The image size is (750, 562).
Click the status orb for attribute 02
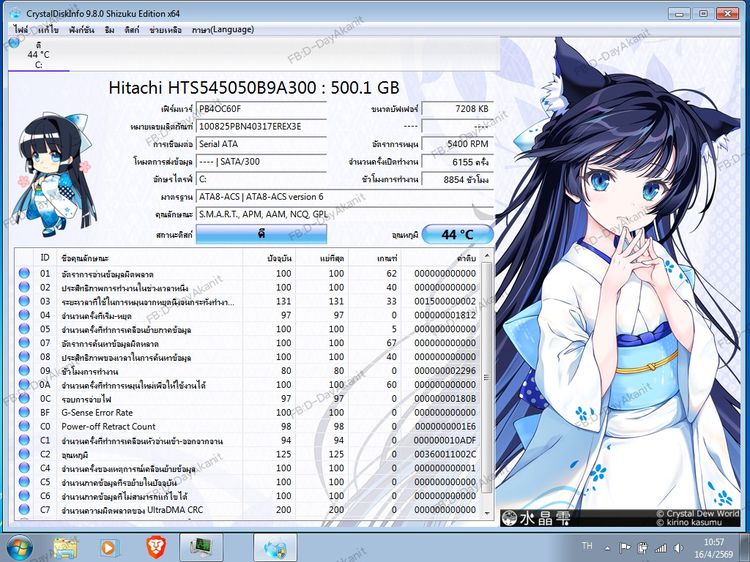click(x=24, y=287)
